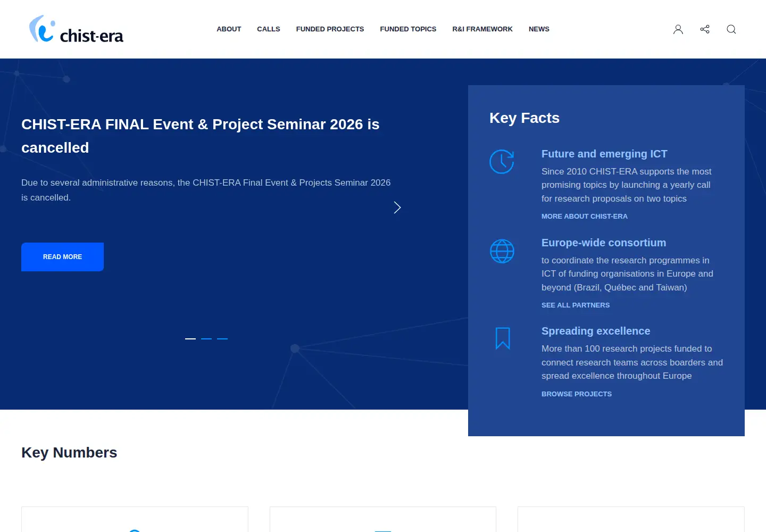Open the FUNDED TOPICS menu
The width and height of the screenshot is (766, 532).
click(x=408, y=29)
